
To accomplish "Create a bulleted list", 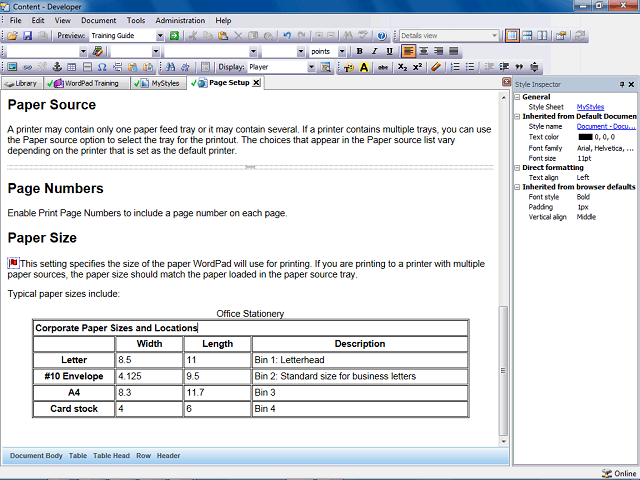I will pyautogui.click(x=470, y=67).
